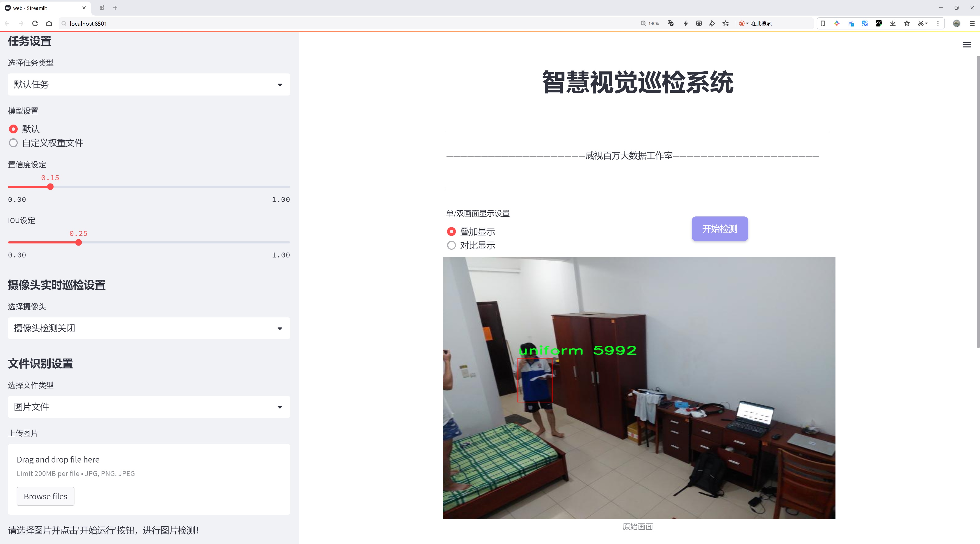
Task: Restore the browser window size
Action: tap(956, 8)
